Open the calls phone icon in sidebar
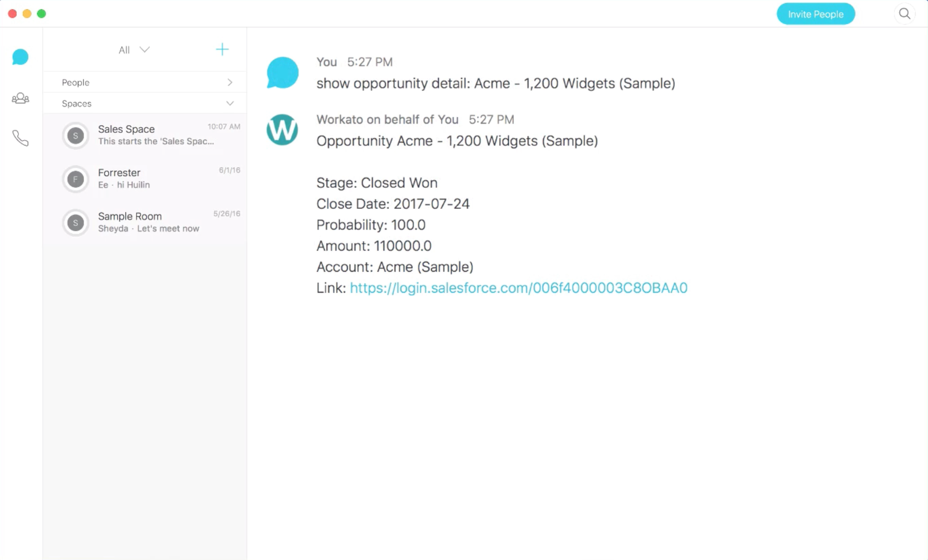 pos(20,138)
